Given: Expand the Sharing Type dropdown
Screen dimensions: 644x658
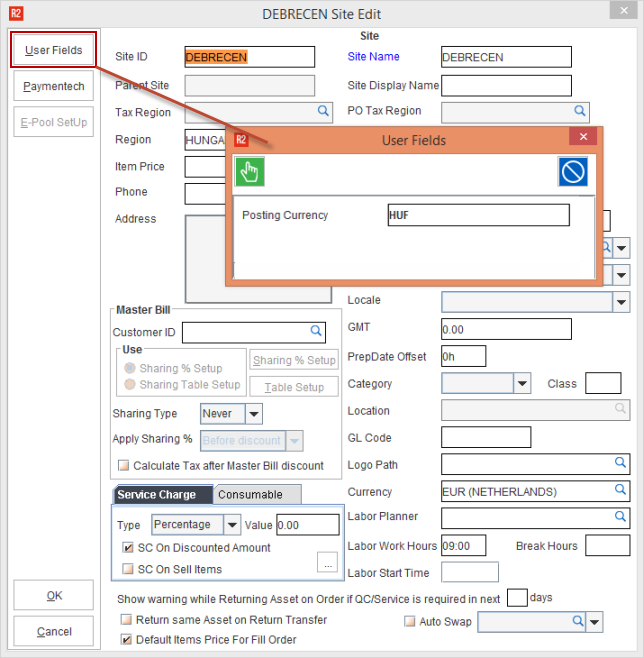Looking at the screenshot, I should click(254, 413).
